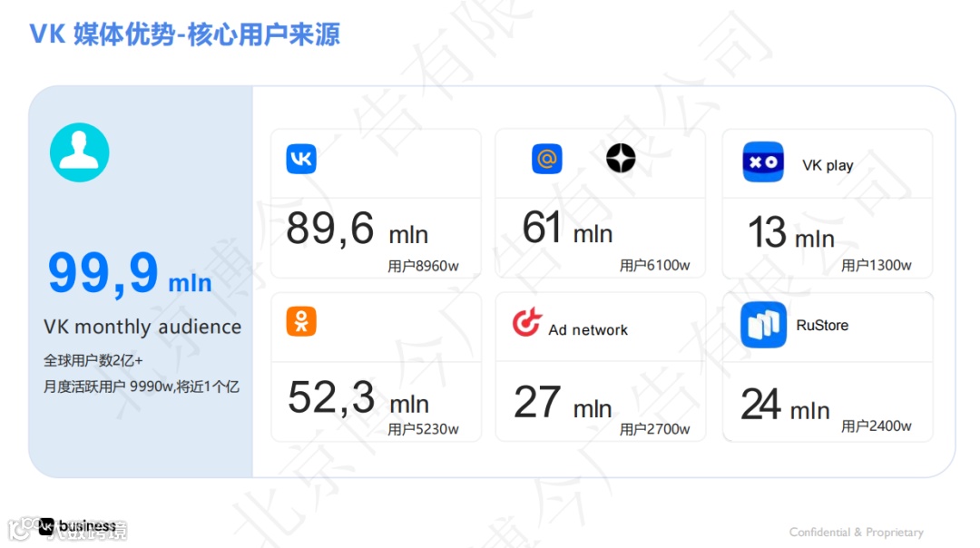Viewport: 980px width, 548px height.
Task: Click the '99,9 mln' headline number
Action: (130, 274)
